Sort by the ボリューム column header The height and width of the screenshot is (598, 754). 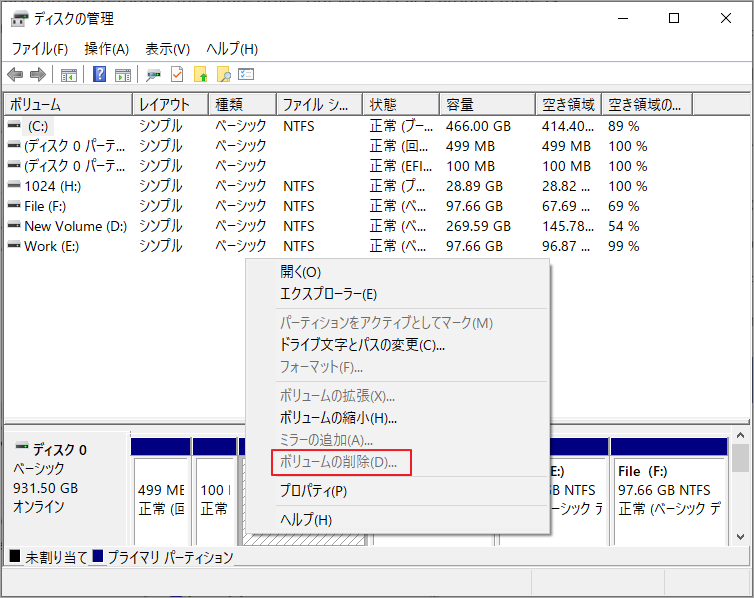(68, 104)
